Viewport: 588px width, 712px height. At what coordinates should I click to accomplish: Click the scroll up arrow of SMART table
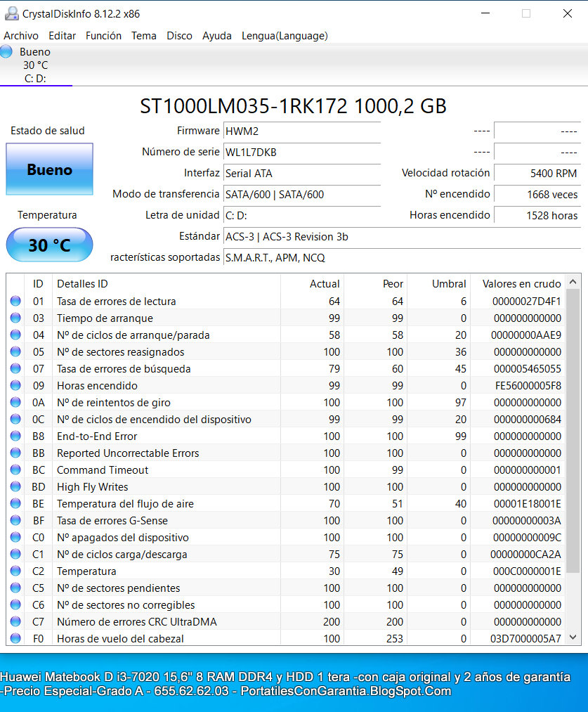point(573,282)
